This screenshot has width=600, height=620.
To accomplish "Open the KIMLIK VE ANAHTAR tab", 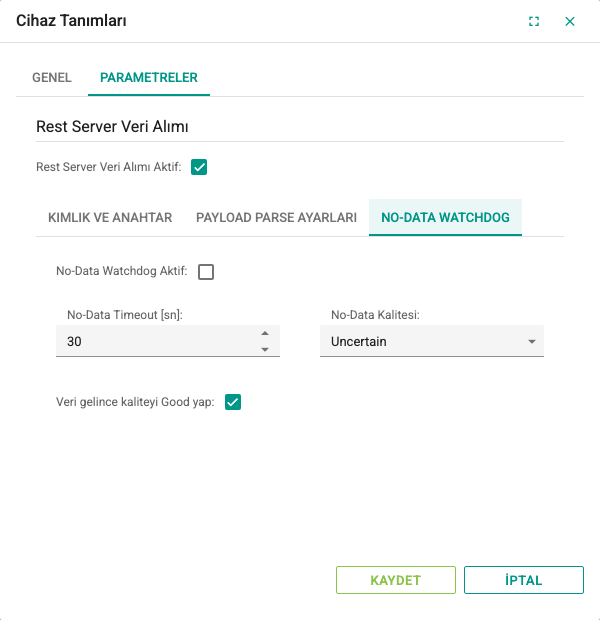I will click(x=110, y=217).
